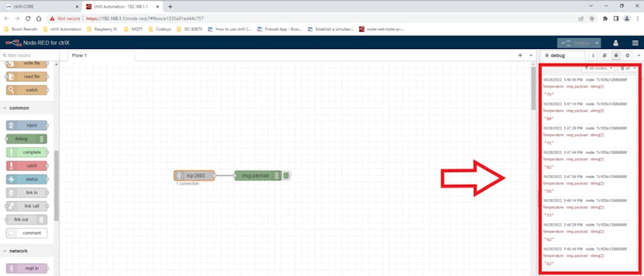The image size is (644, 276).
Task: Open the Codesys bookmark folder
Action: coord(160,29)
